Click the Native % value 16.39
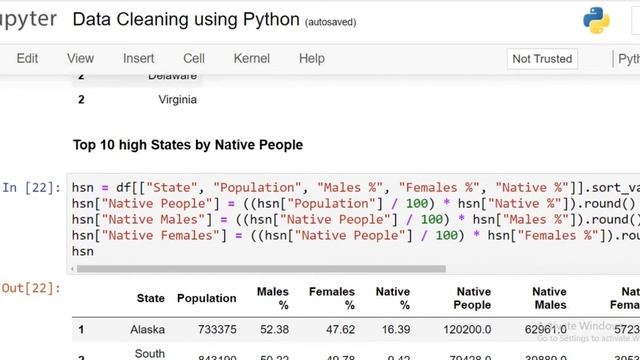 click(396, 329)
